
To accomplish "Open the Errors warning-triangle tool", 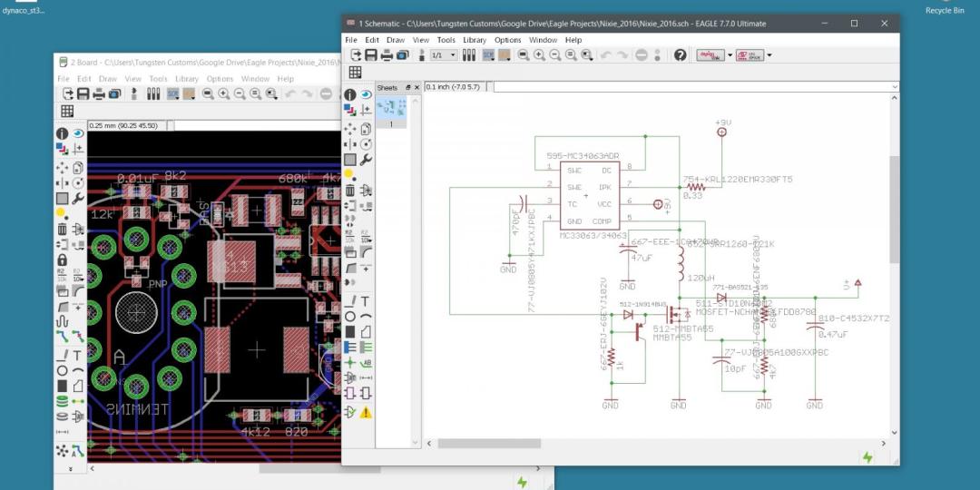I will pyautogui.click(x=366, y=411).
